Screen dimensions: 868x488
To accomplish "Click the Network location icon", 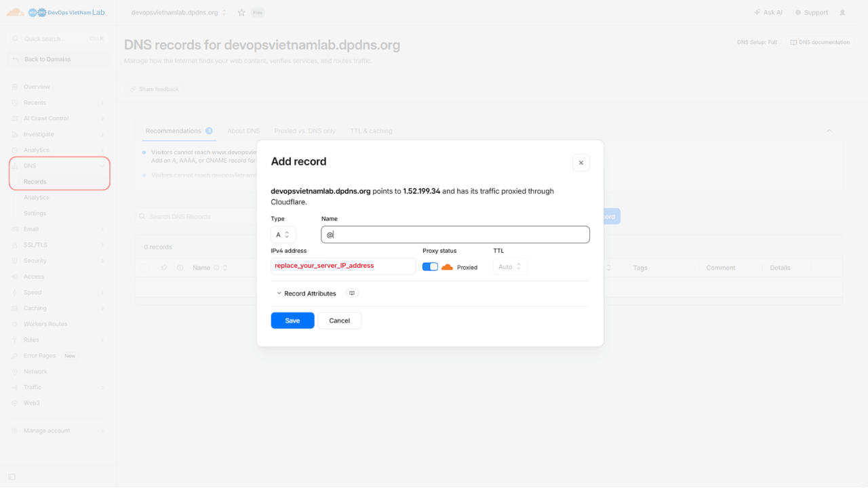I will point(15,371).
